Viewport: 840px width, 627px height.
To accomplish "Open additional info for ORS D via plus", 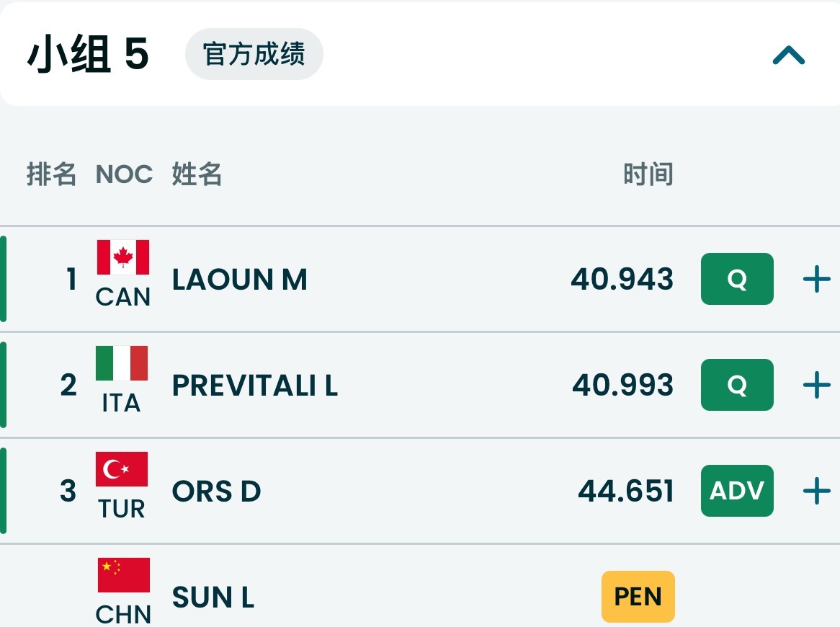I will 816,491.
